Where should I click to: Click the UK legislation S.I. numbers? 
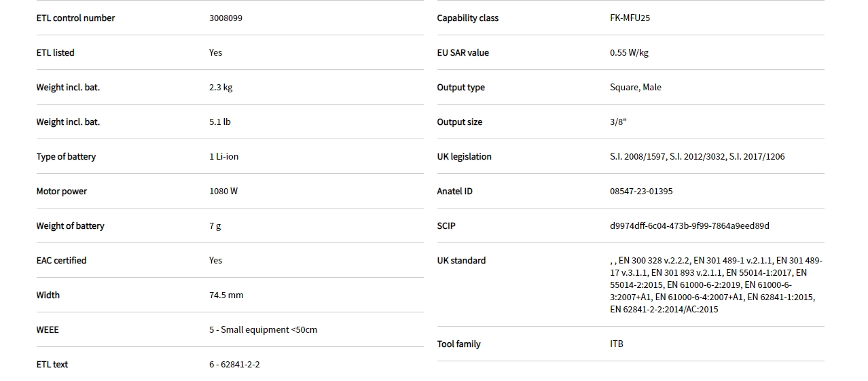pos(697,157)
